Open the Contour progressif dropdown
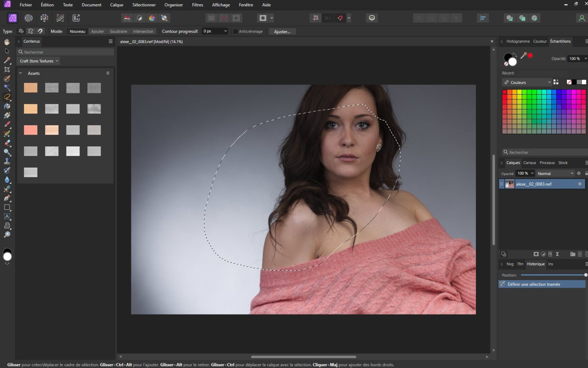 coord(214,31)
